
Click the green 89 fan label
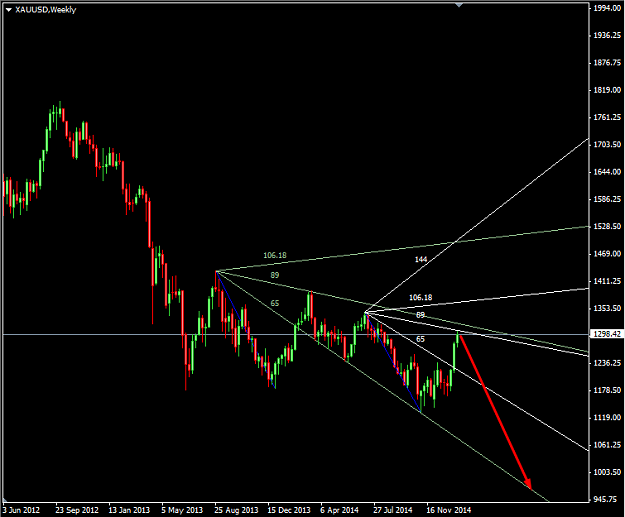coord(275,275)
